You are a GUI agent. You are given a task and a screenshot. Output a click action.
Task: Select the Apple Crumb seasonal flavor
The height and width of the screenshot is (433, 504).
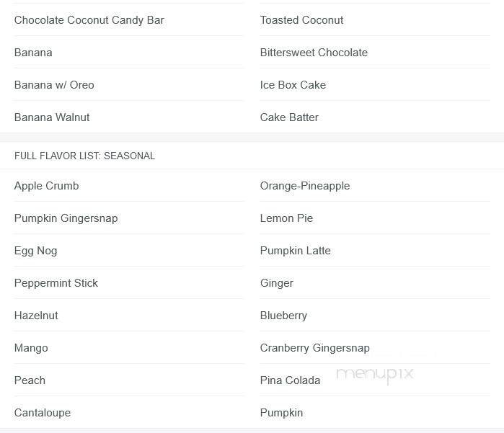[x=47, y=186]
